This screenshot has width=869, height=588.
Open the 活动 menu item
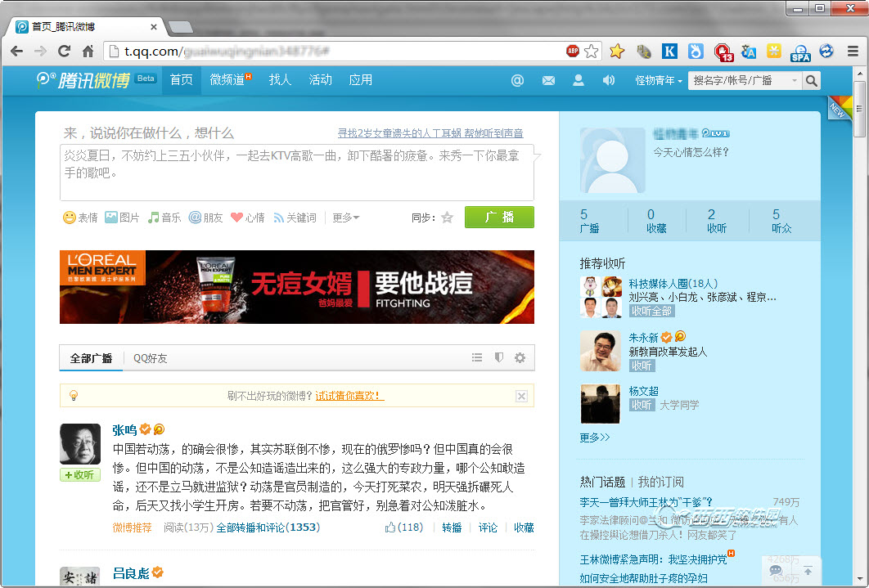[320, 80]
